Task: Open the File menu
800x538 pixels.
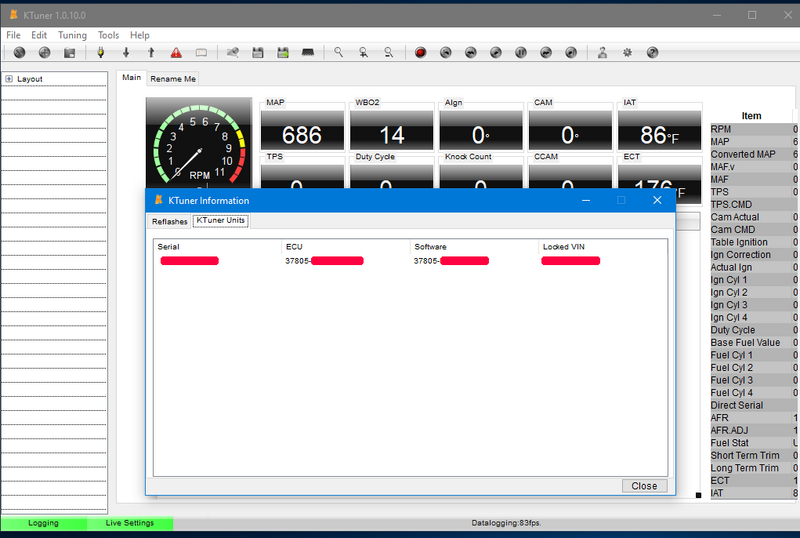Action: (x=14, y=35)
